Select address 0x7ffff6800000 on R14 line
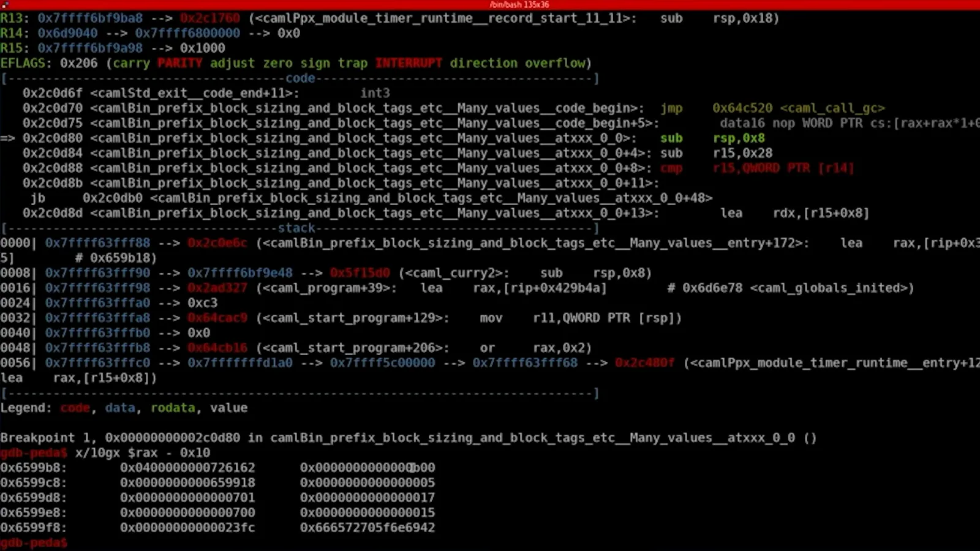 [x=187, y=33]
